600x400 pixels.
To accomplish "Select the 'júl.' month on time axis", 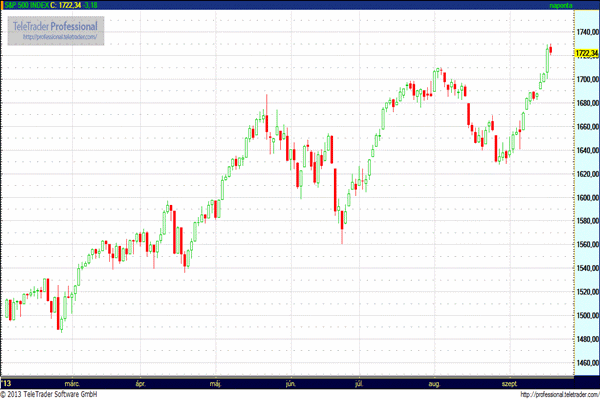I will pyautogui.click(x=358, y=383).
